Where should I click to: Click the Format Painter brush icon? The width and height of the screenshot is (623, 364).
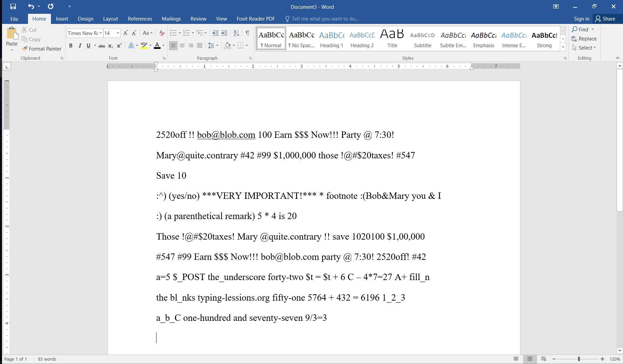(25, 49)
